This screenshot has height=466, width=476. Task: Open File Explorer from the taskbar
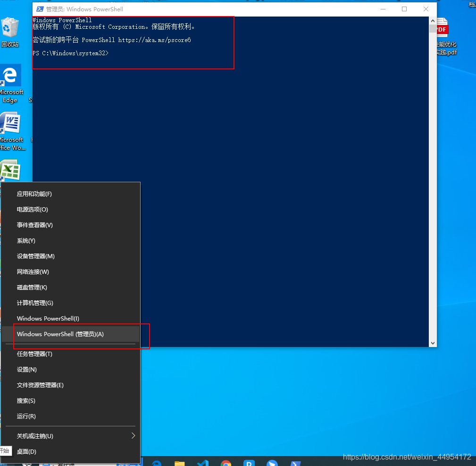click(179, 463)
